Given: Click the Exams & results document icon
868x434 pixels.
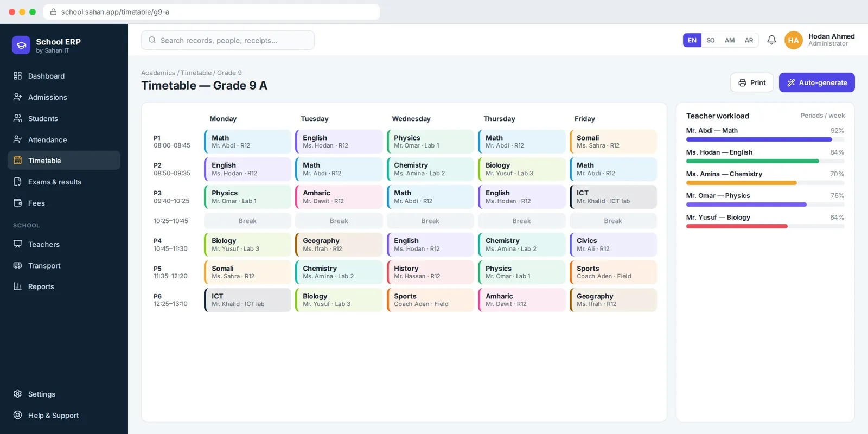Looking at the screenshot, I should tap(18, 182).
